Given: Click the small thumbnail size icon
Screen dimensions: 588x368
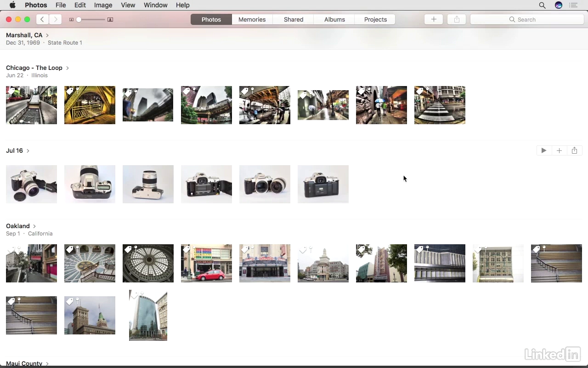Looking at the screenshot, I should [x=71, y=20].
